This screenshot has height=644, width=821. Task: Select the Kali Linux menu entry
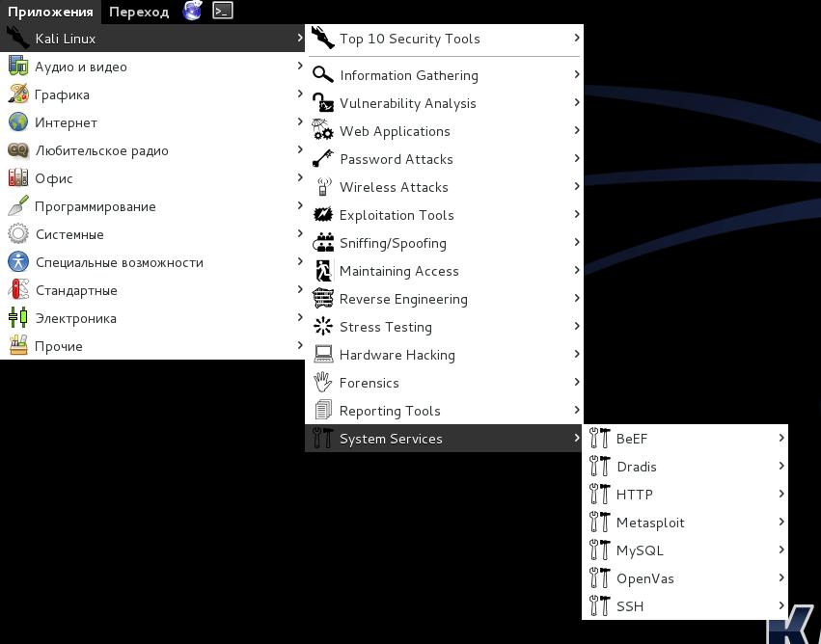tap(152, 39)
